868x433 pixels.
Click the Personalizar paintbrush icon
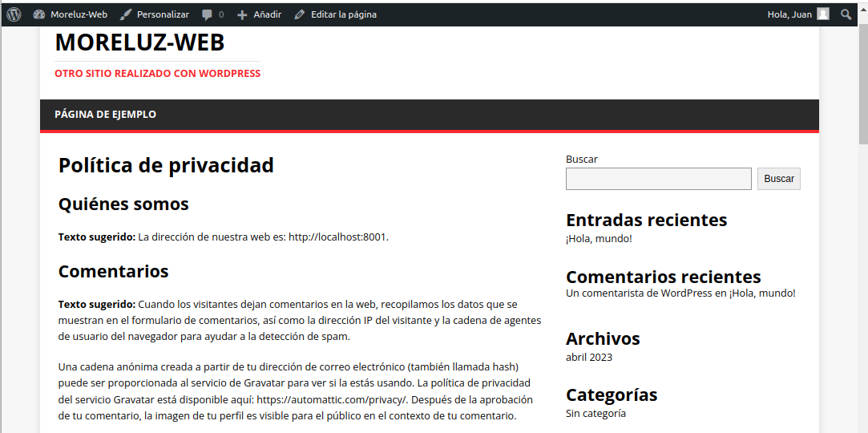[x=126, y=14]
